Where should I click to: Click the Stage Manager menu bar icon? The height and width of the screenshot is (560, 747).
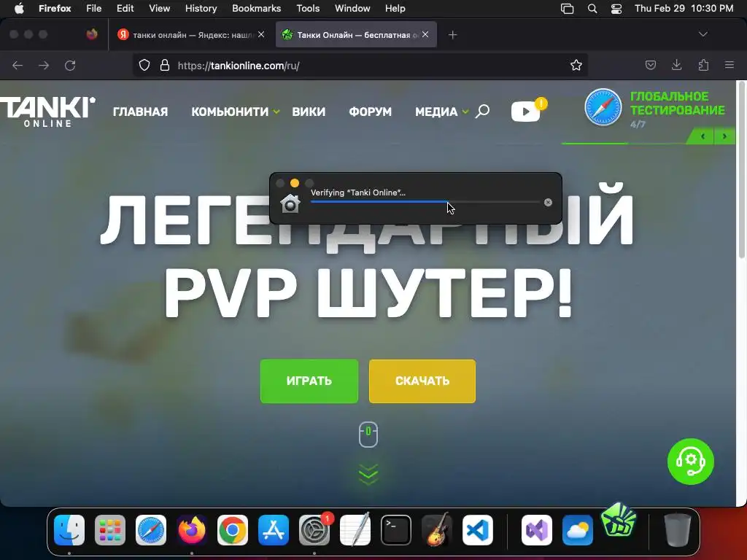click(x=567, y=9)
